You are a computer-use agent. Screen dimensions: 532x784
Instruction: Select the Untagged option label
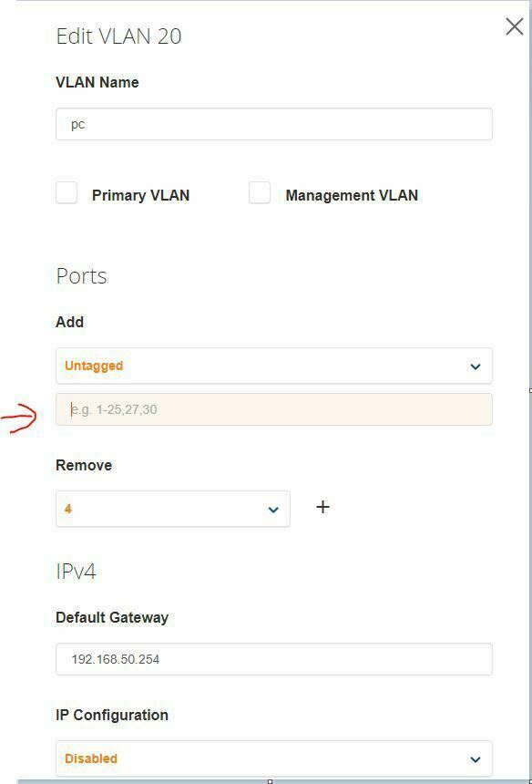pos(95,366)
